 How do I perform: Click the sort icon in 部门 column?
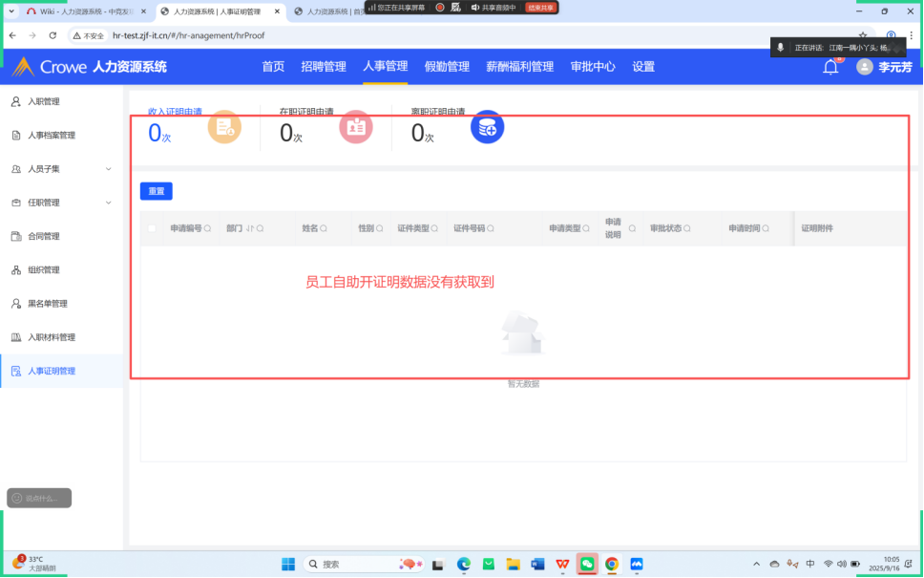click(x=250, y=228)
